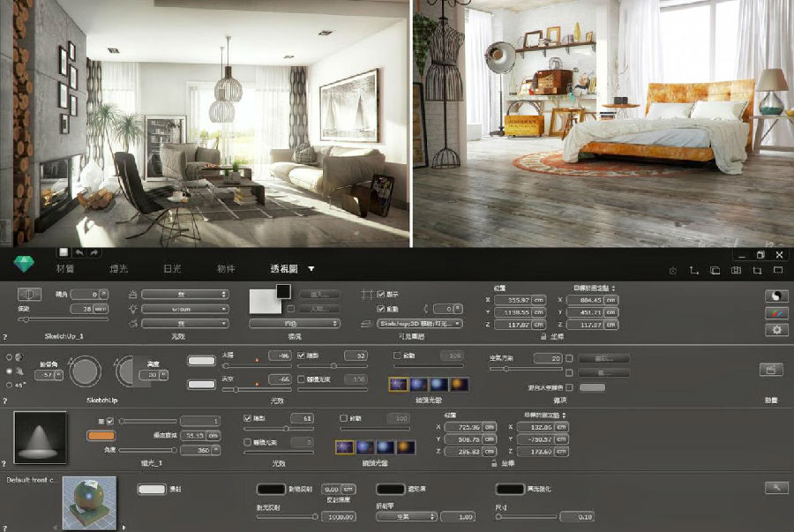Switch to the 材質 tab
The image size is (794, 532).
(x=65, y=268)
